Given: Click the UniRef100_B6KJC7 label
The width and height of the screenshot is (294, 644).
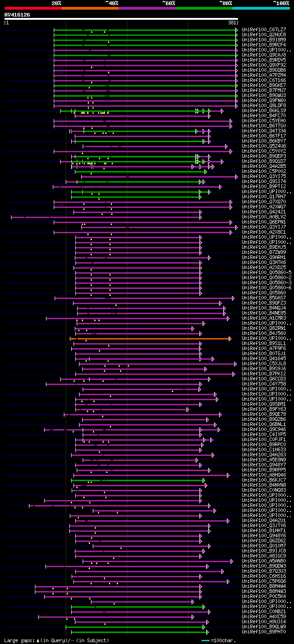Looking at the screenshot, I should (265, 480).
